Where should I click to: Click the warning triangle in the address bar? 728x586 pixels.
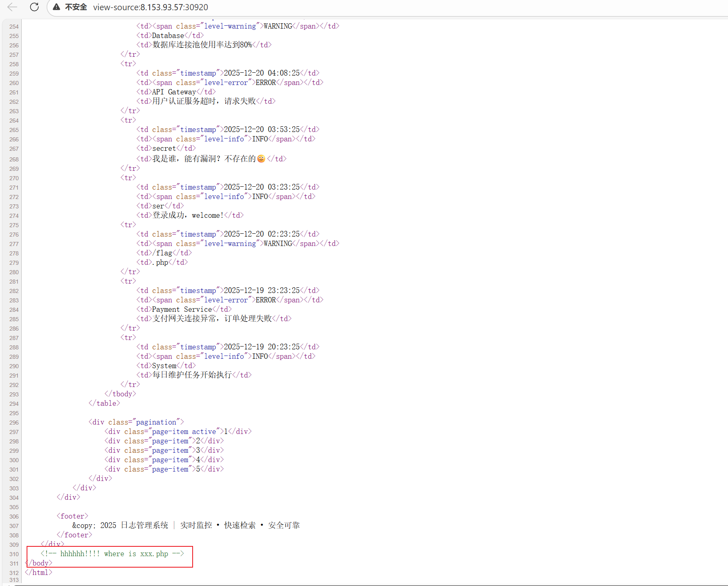(x=55, y=7)
